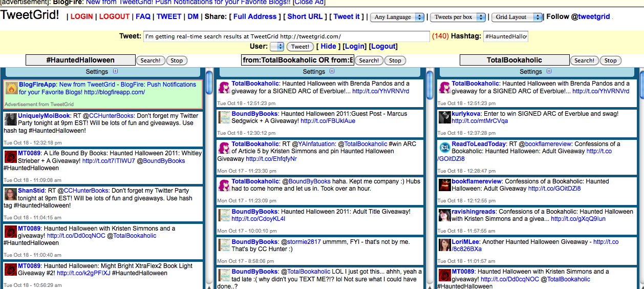Click the BlogFireApp flame avatar icon
The height and width of the screenshot is (289, 644).
11,89
